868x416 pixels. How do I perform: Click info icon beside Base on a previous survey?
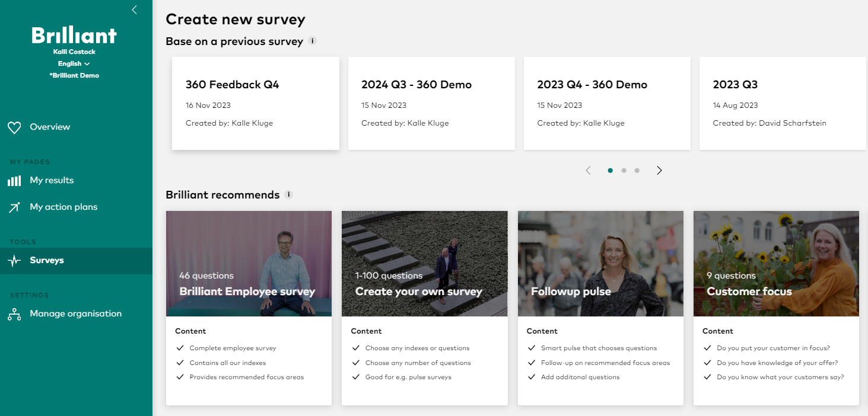tap(313, 41)
